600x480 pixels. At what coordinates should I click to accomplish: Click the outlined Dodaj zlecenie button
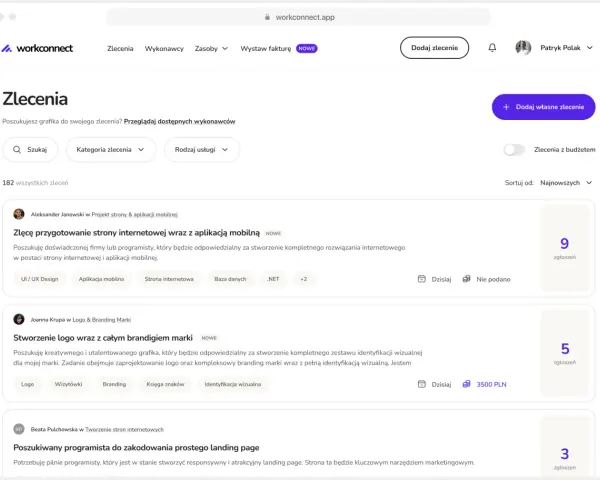tap(434, 48)
